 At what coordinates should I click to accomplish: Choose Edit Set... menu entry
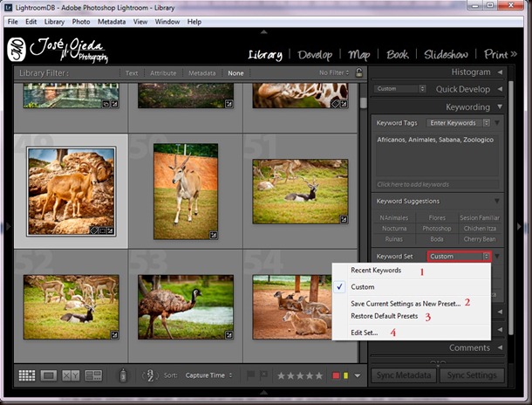coord(412,333)
